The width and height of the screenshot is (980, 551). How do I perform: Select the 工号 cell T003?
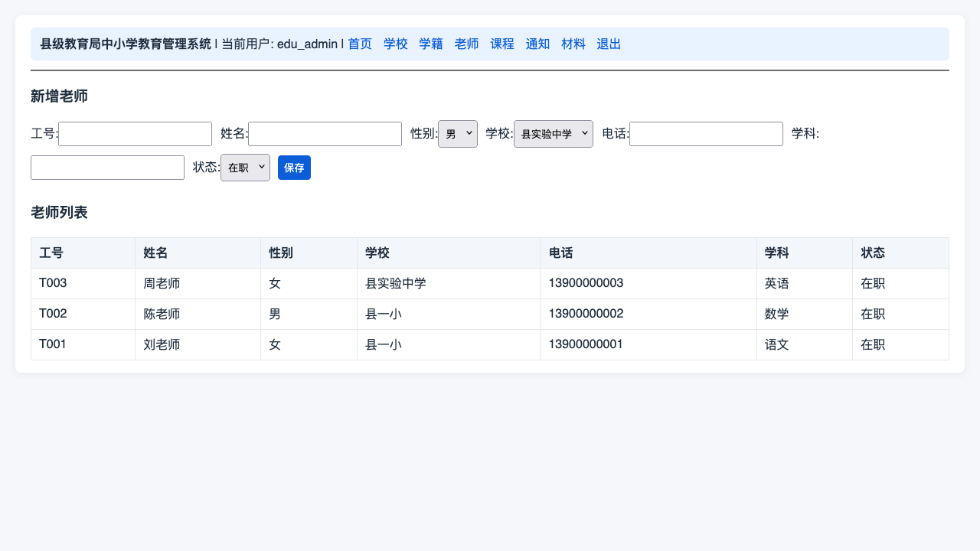pos(83,283)
